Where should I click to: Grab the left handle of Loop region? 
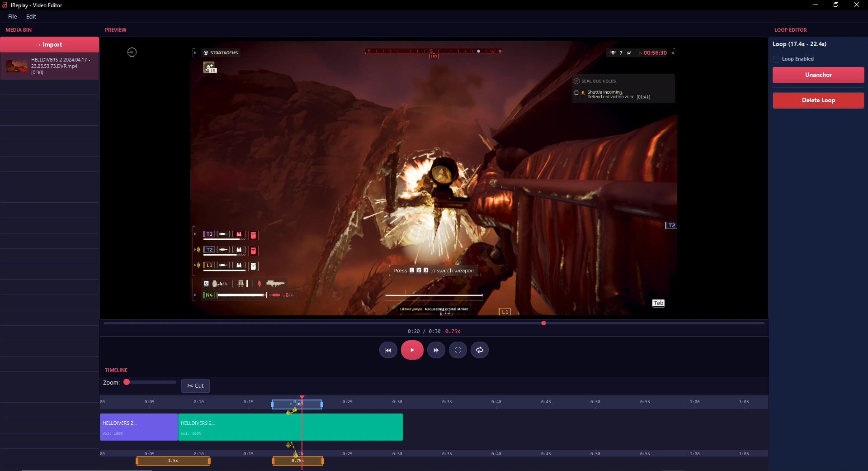pos(272,404)
